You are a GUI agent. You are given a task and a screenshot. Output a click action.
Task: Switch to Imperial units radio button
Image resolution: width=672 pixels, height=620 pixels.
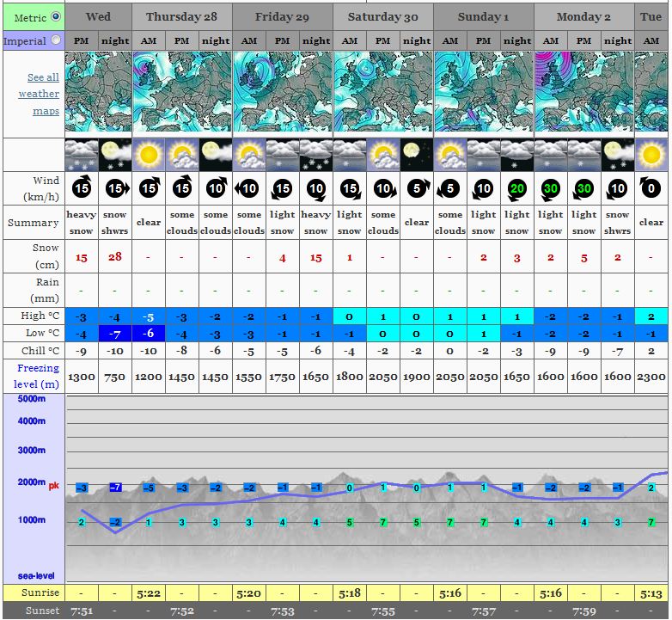pos(56,40)
